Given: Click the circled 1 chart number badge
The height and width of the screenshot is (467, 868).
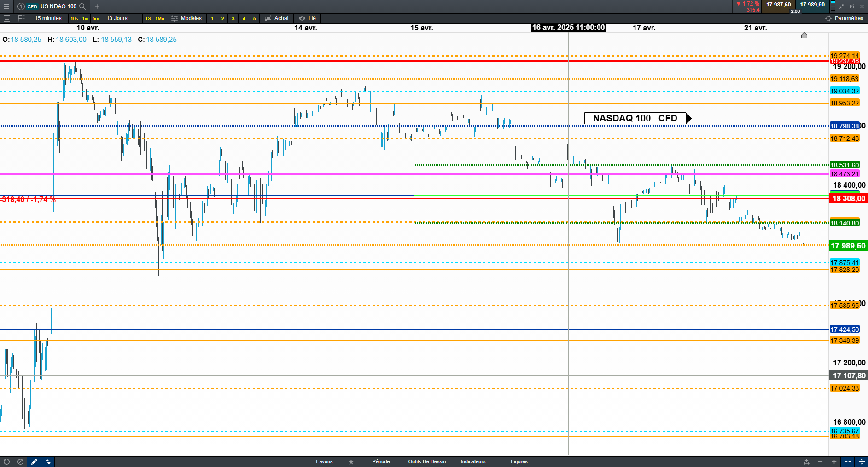Looking at the screenshot, I should [21, 6].
